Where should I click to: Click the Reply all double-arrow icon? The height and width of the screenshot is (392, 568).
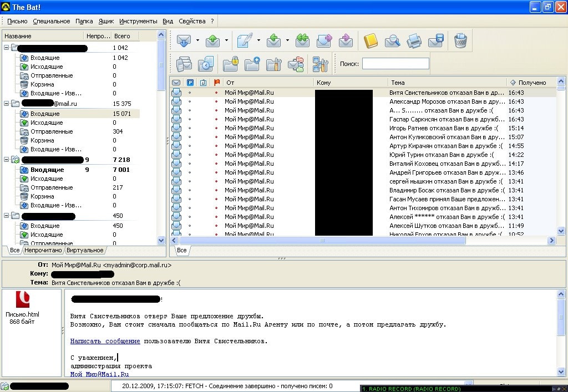point(302,41)
